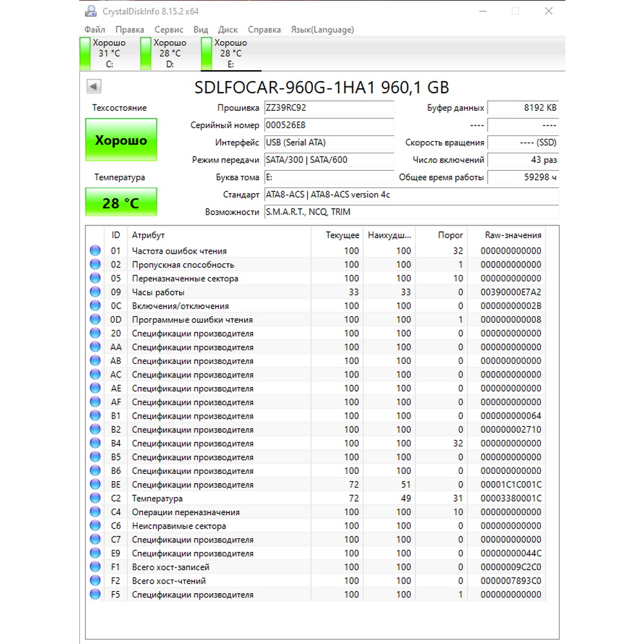
Task: Click the Текущее column header
Action: [x=337, y=235]
